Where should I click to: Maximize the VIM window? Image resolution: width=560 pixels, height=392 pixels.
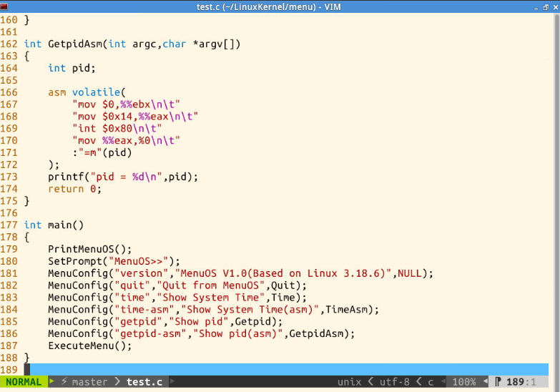coord(546,6)
